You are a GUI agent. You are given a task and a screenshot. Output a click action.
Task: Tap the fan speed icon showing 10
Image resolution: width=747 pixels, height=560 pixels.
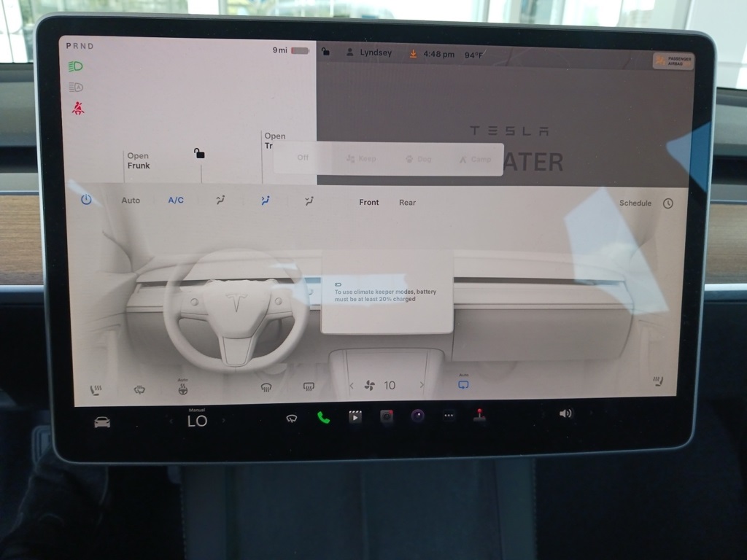click(369, 386)
